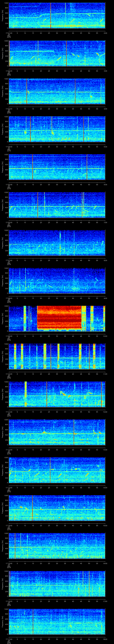This screenshot has height=644, width=114.
Task: Click the 2:00 end-of-axis label
Action: (105, 33)
